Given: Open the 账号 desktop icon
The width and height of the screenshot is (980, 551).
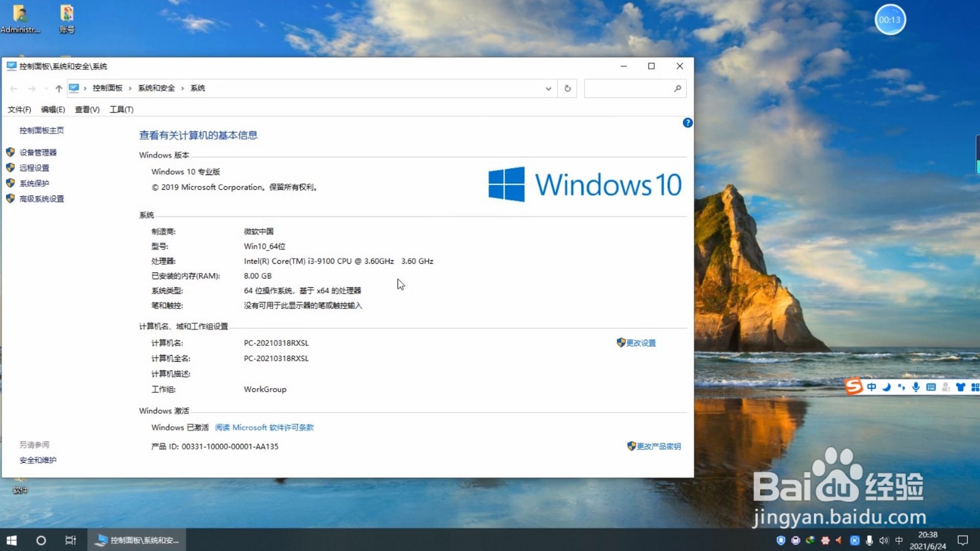Looking at the screenshot, I should (x=67, y=19).
